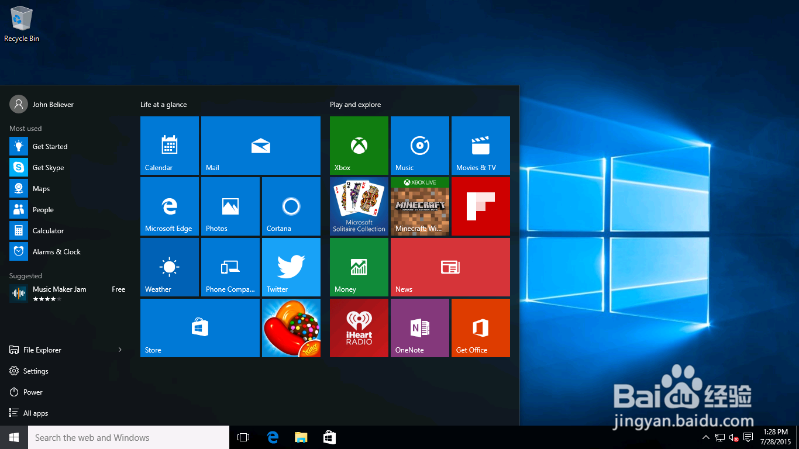Open the Minecraft tile

420,206
